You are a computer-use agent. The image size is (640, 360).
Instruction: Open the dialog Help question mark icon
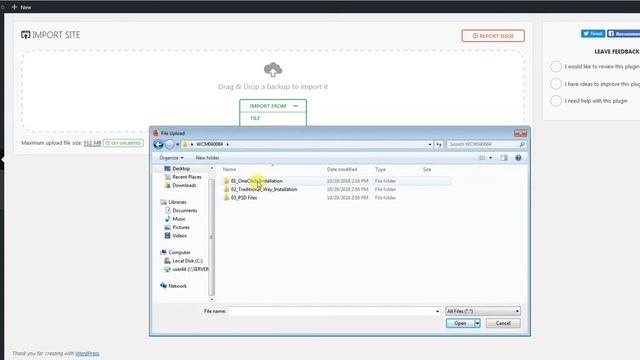[x=518, y=158]
